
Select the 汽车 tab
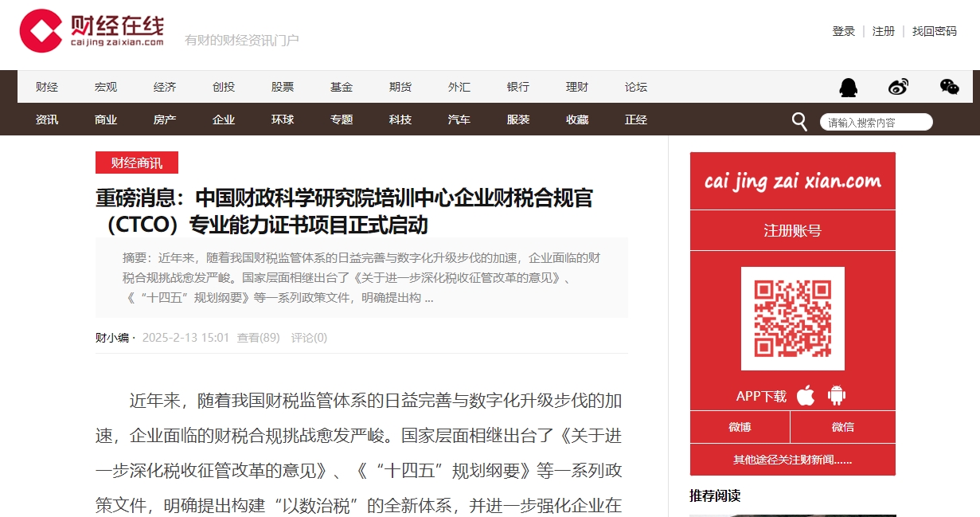pyautogui.click(x=459, y=119)
